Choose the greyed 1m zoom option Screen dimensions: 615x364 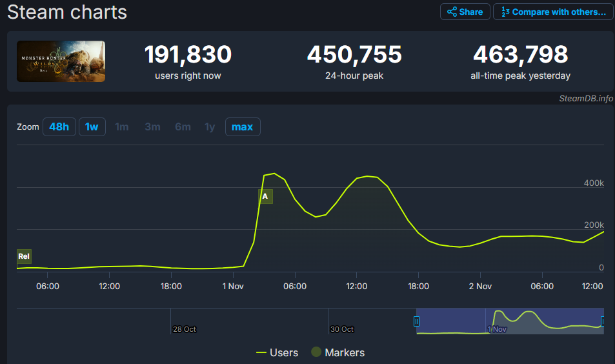coord(121,126)
